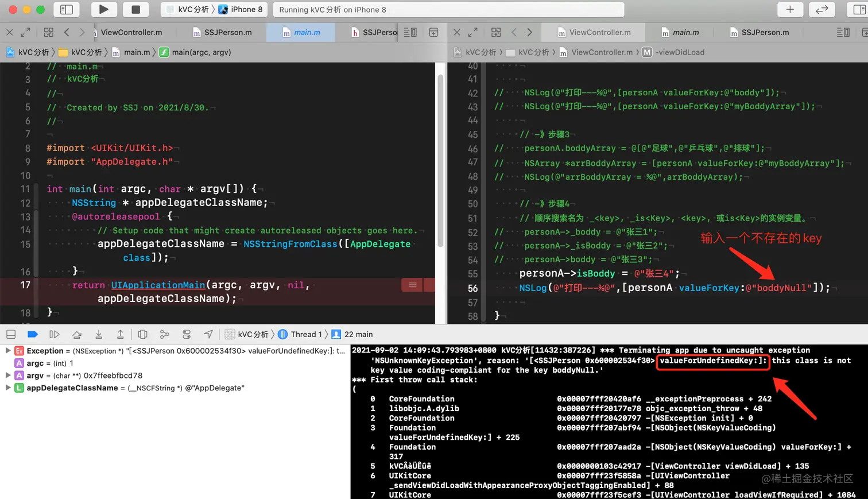Click -viewDidLoad in right jump bar
868x499 pixels.
673,52
